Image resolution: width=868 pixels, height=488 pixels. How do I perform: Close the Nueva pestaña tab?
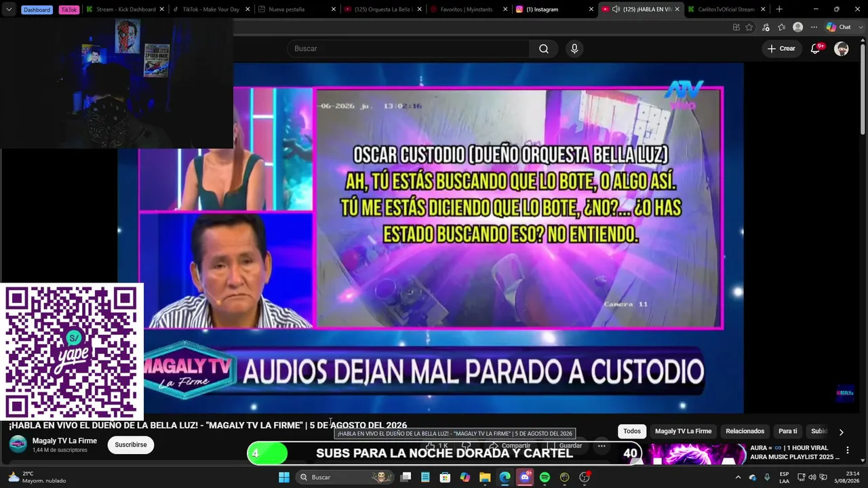pos(334,9)
